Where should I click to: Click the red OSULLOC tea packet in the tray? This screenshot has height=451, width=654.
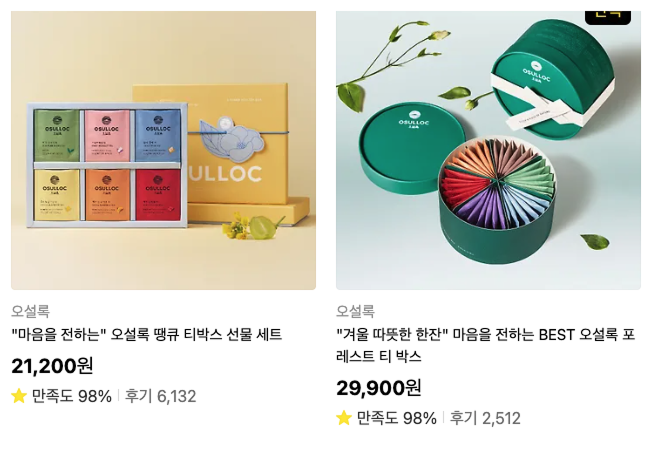click(158, 195)
